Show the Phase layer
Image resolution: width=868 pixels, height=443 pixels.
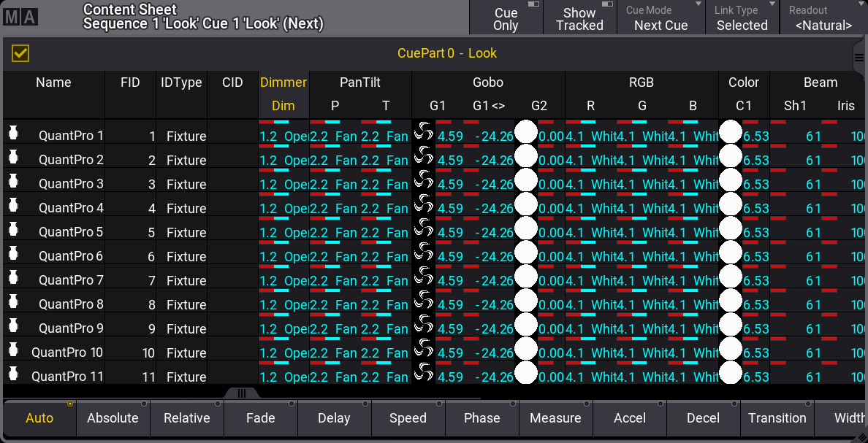[x=481, y=418]
